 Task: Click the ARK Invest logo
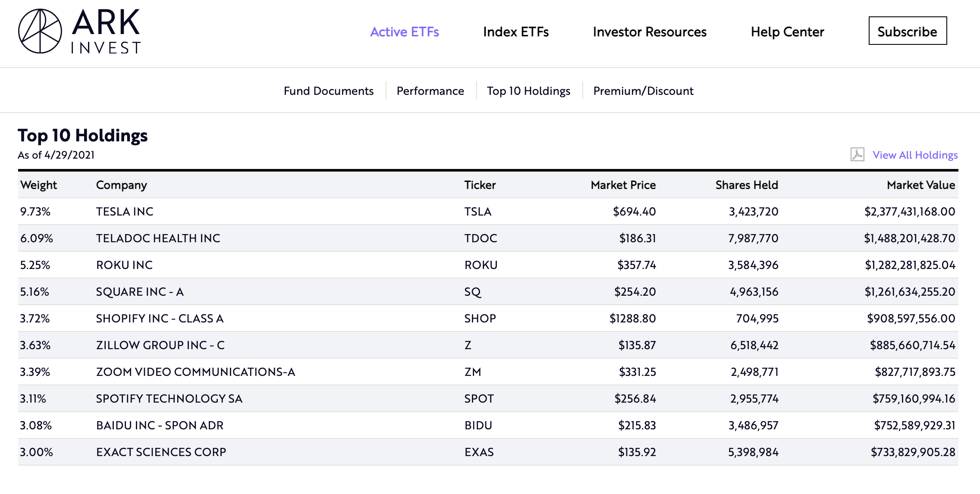tap(79, 31)
